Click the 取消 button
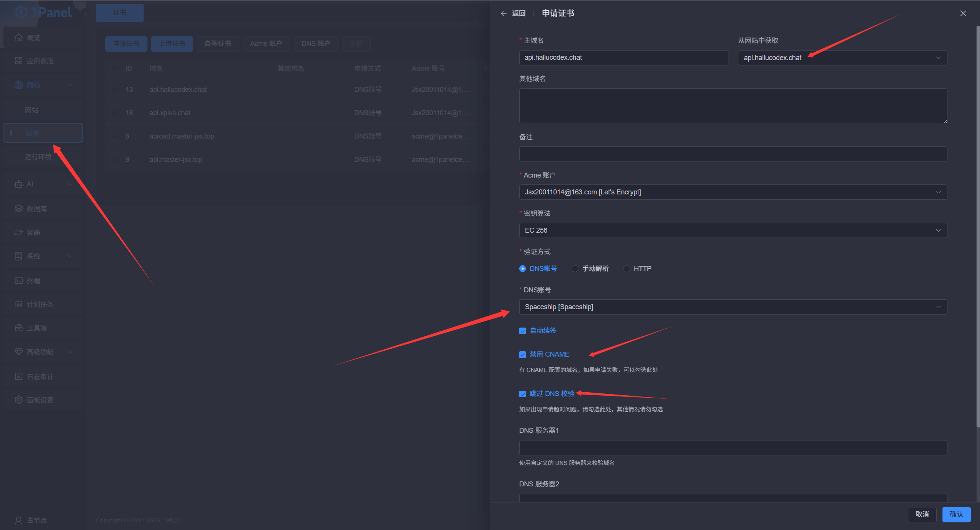Screen dimensions: 980x530 922,514
